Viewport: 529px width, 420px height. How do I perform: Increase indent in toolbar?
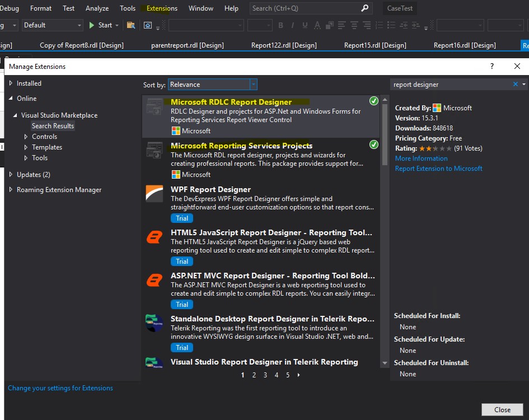(416, 25)
